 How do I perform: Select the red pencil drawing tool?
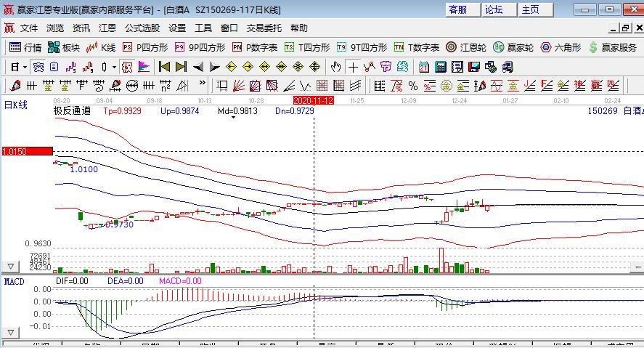pyautogui.click(x=15, y=86)
